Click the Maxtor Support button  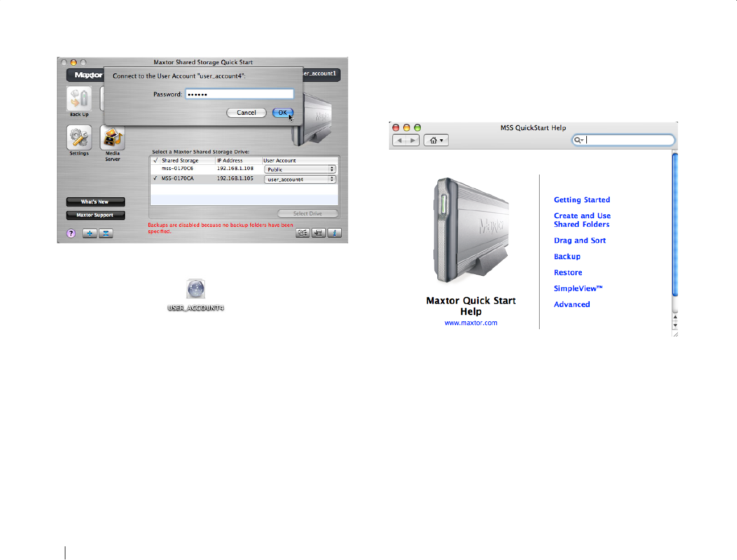[96, 215]
